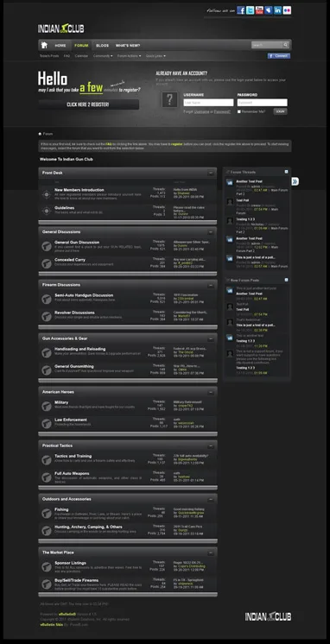Click the General Gun Discussion forum icon
The height and width of the screenshot is (644, 330).
47,246
